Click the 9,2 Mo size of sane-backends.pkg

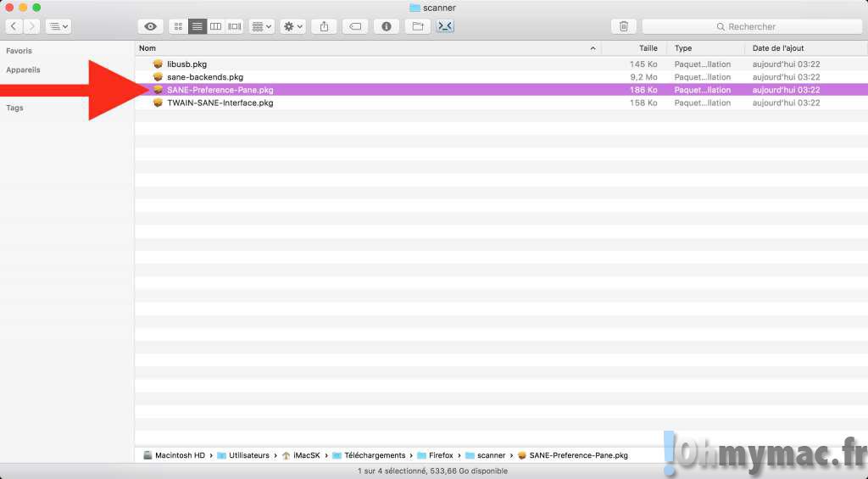pos(643,77)
